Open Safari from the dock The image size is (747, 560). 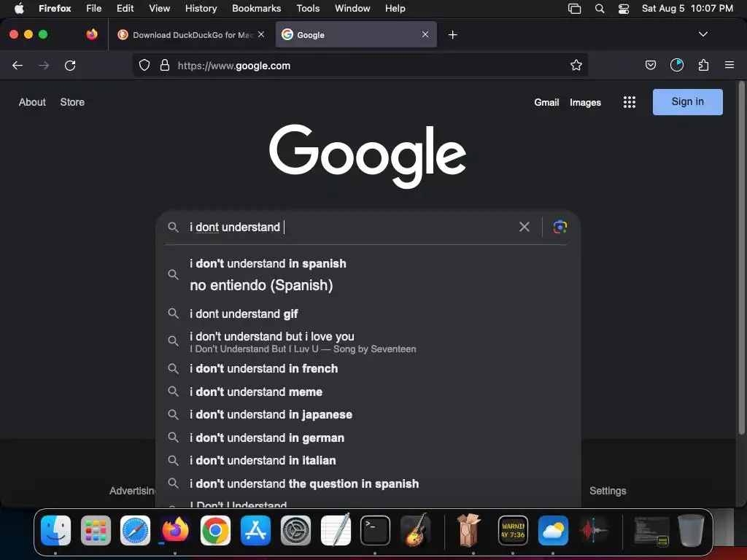pyautogui.click(x=135, y=531)
